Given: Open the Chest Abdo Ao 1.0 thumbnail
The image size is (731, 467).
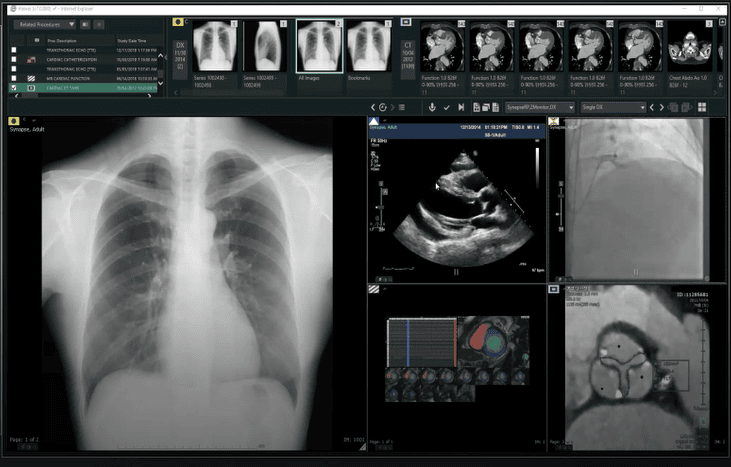Looking at the screenshot, I should click(690, 46).
